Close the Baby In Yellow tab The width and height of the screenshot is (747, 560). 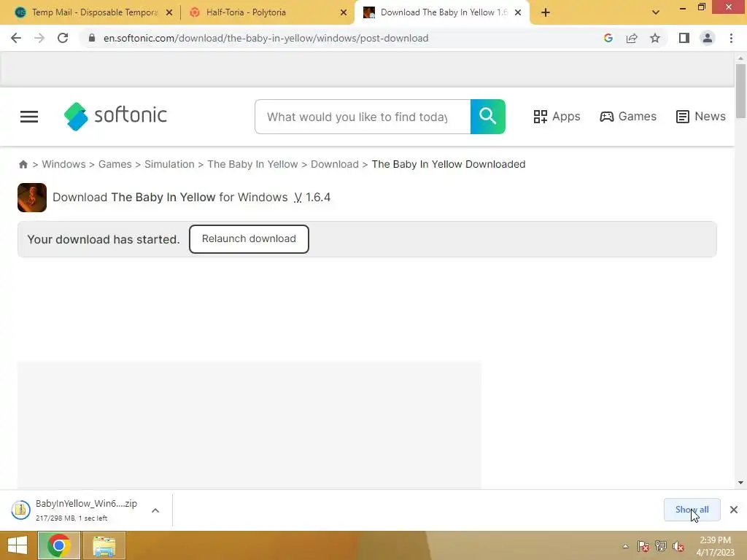coord(518,12)
